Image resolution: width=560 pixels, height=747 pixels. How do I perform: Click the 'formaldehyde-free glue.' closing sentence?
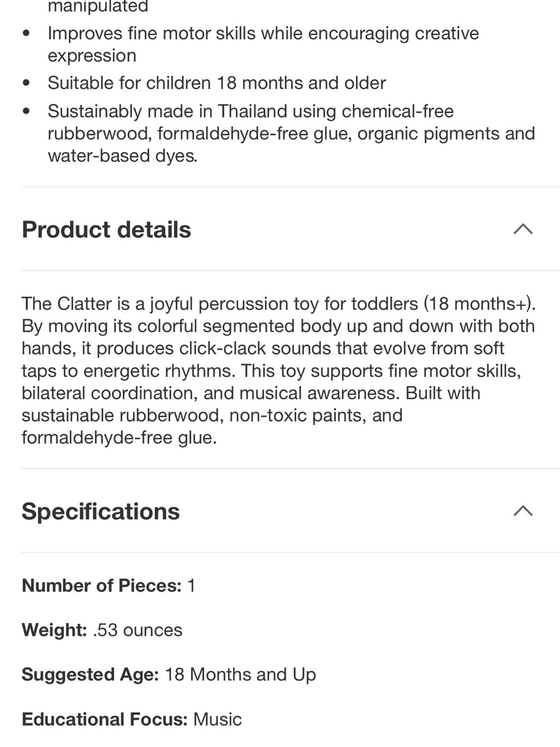(119, 437)
